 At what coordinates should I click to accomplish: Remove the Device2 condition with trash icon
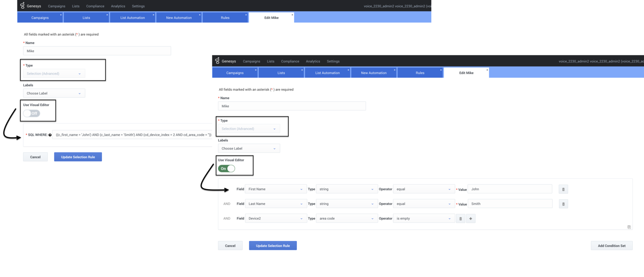pyautogui.click(x=460, y=219)
